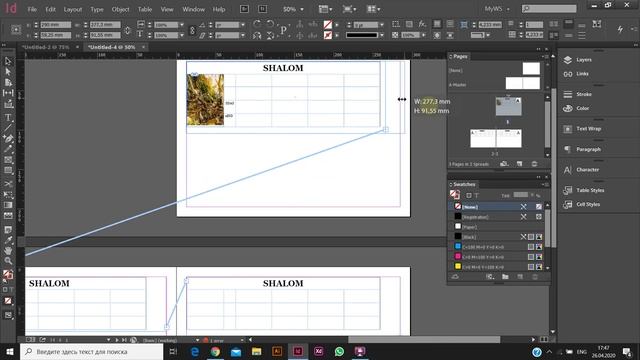Open the MyWS workspace switcher
Screen dimensions: 640x360
click(x=497, y=9)
